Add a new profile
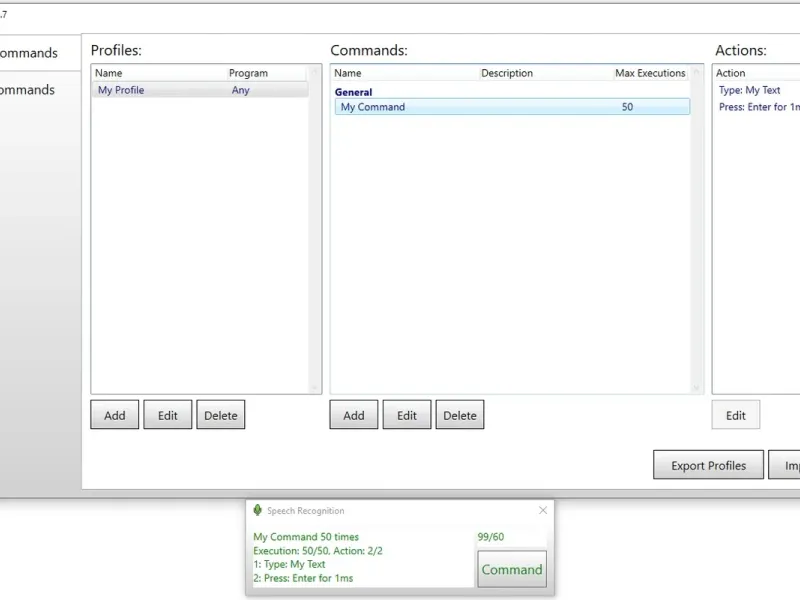The height and width of the screenshot is (600, 800). 115,415
